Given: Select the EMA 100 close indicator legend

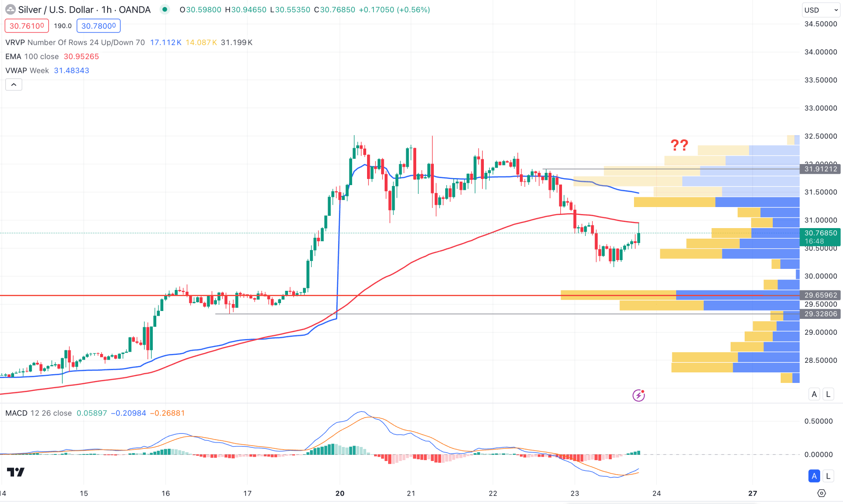Looking at the screenshot, I should point(32,57).
